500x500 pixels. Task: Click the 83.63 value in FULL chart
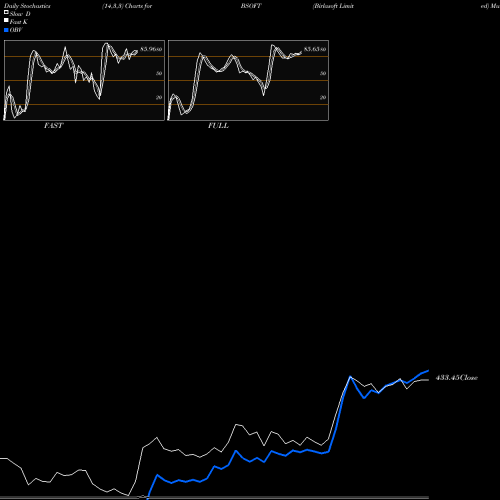tap(312, 49)
